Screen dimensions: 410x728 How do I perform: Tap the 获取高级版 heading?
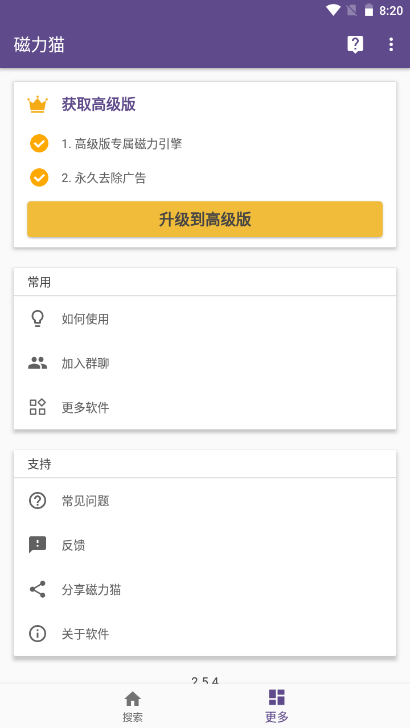coord(98,104)
